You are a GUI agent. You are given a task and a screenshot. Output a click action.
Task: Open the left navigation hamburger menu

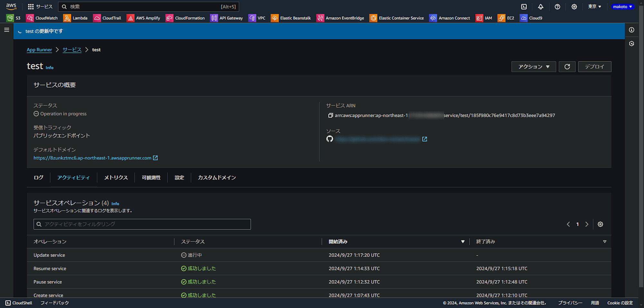pyautogui.click(x=6, y=30)
